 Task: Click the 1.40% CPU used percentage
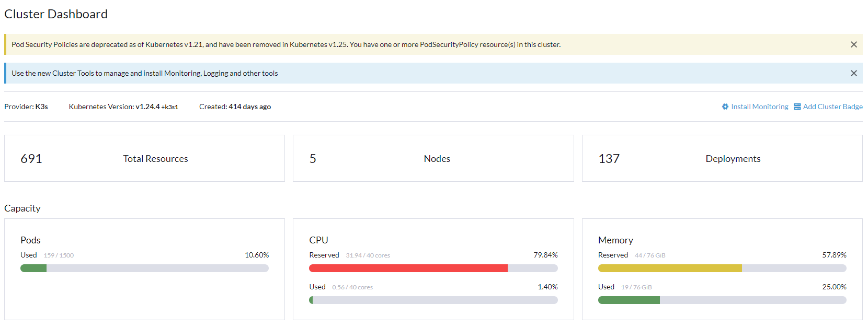tap(547, 287)
